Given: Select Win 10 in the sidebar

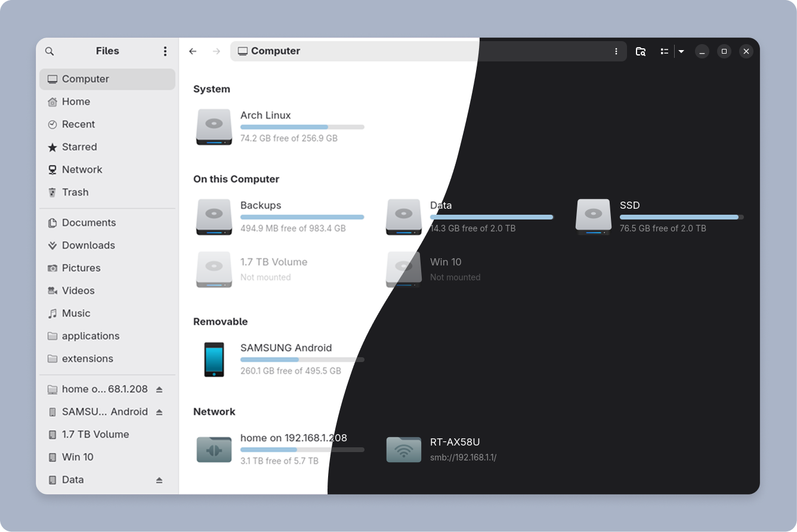Looking at the screenshot, I should point(107,457).
